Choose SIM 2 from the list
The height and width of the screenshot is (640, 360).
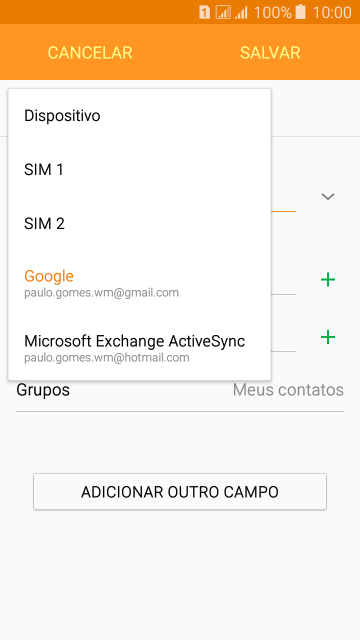pyautogui.click(x=139, y=223)
